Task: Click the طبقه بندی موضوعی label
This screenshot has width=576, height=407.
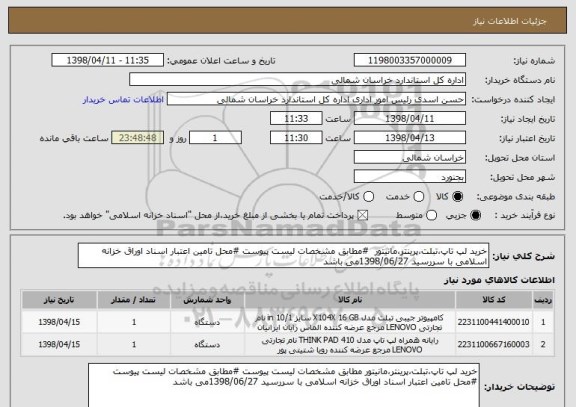Action: 516,197
